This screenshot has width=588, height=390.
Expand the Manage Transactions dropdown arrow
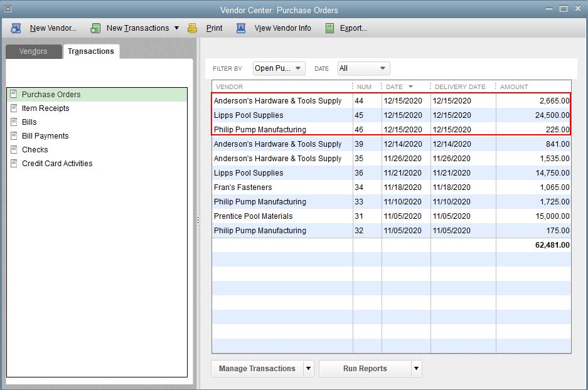point(308,369)
